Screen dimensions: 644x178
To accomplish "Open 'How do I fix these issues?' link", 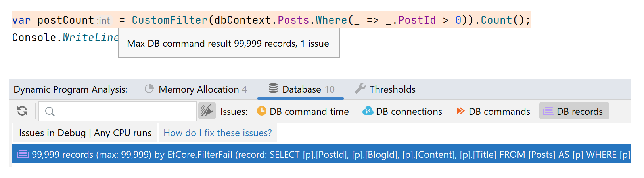I will pyautogui.click(x=218, y=133).
